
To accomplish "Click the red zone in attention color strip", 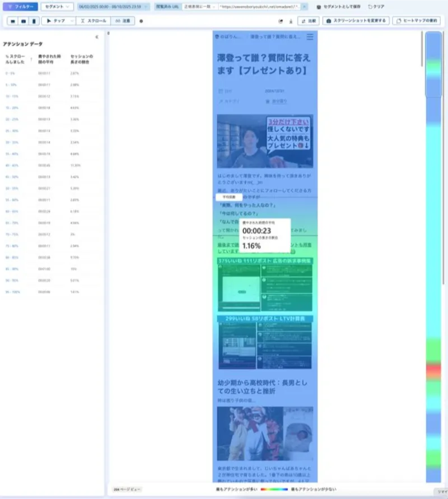I will click(x=433, y=371).
